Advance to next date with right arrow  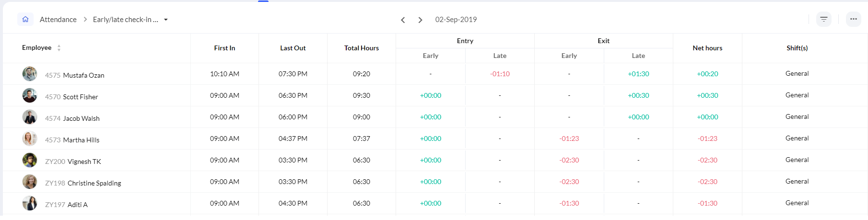pos(420,20)
